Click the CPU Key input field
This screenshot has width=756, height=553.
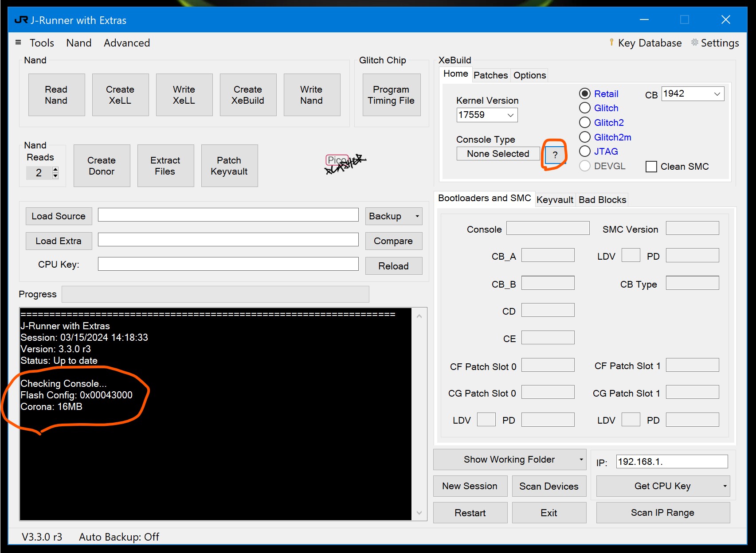click(228, 264)
